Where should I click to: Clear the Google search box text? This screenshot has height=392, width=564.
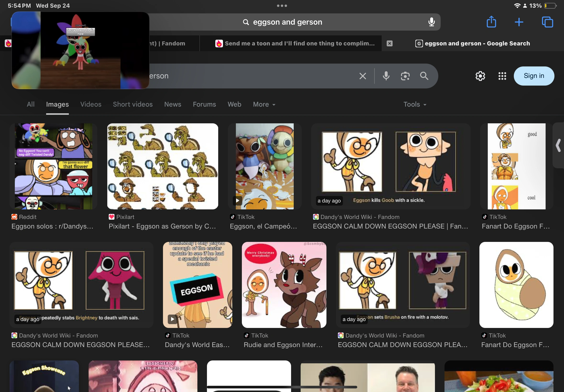pos(363,76)
